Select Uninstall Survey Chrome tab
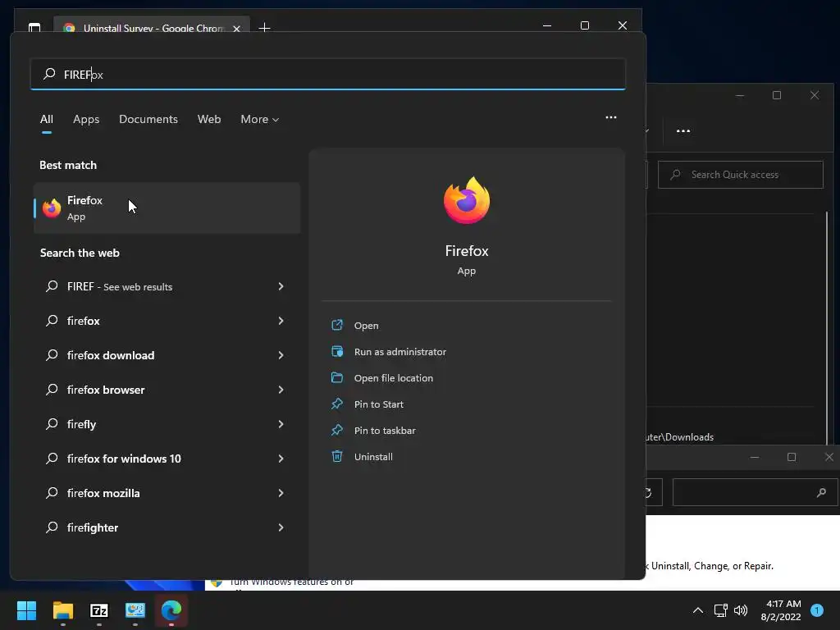 [x=152, y=27]
